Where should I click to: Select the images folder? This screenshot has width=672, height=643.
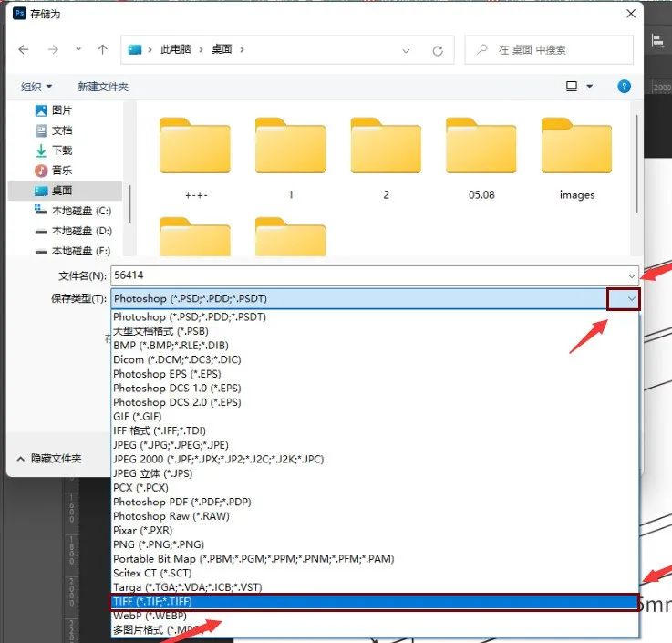point(577,159)
